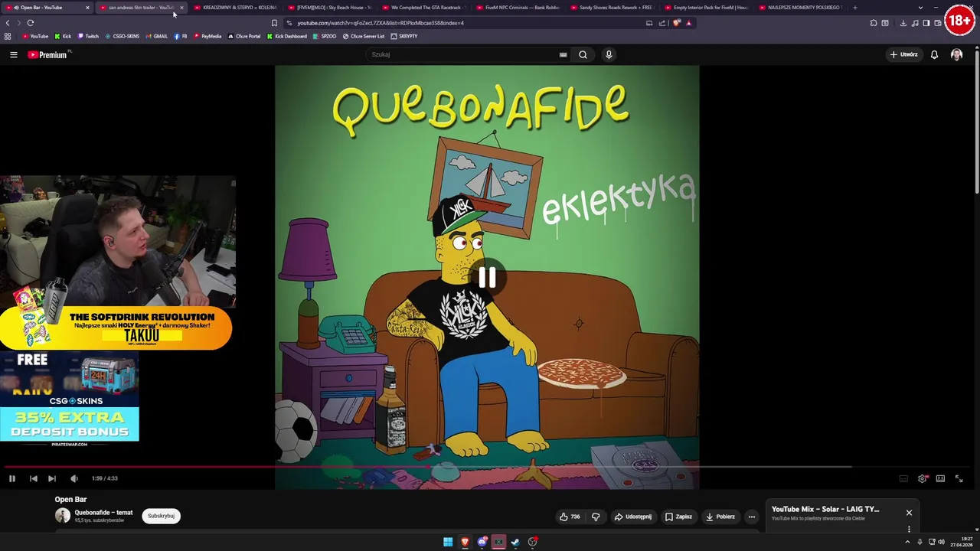Viewport: 980px width, 551px height.
Task: Go to previous video in playlist
Action: coord(34,478)
